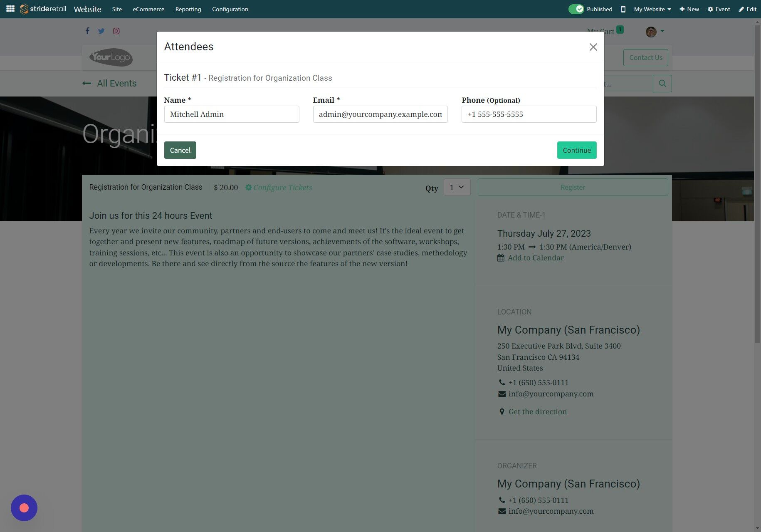Click the Twitter social icon
Image resolution: width=761 pixels, height=532 pixels.
[101, 31]
